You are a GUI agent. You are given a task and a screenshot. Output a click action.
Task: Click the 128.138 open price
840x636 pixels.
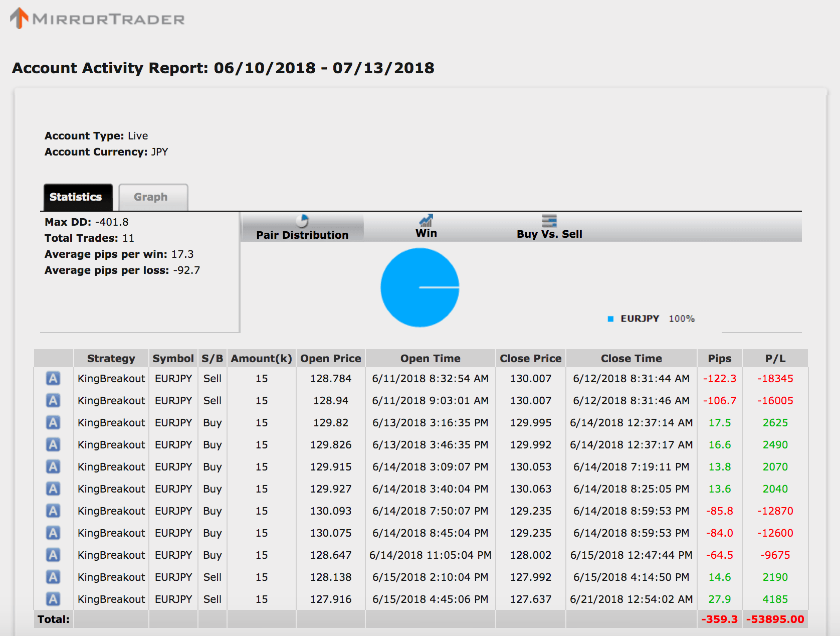click(331, 577)
